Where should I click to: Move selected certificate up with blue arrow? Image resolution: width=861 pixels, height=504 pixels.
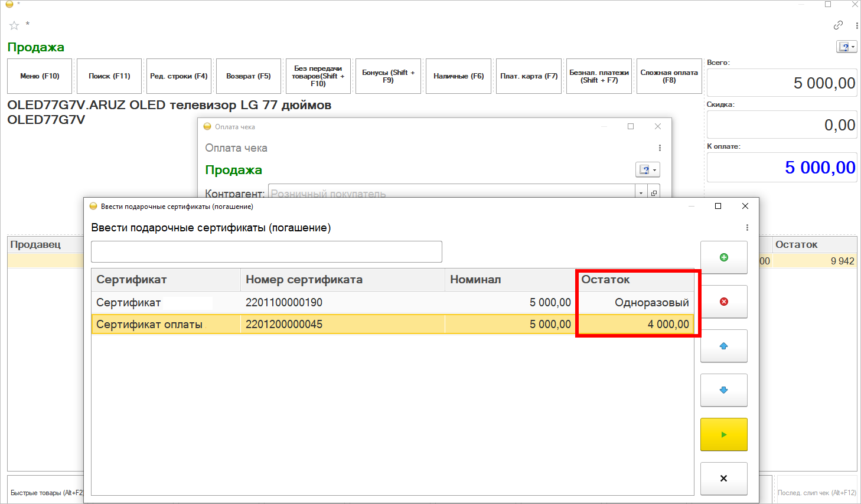point(723,346)
